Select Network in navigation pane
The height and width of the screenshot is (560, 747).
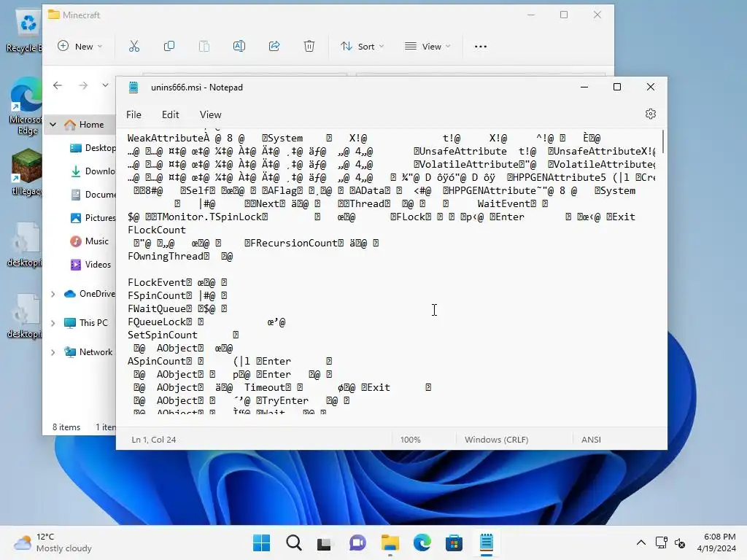[88, 352]
